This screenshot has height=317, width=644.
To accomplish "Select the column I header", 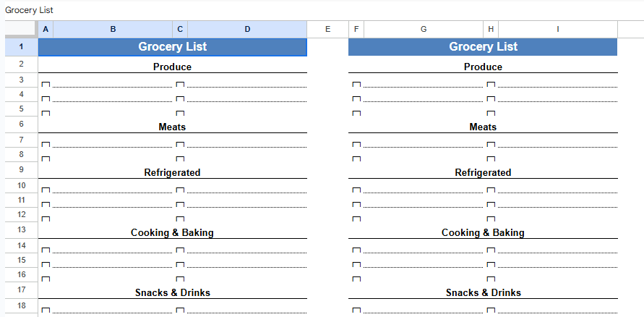I will 557,29.
